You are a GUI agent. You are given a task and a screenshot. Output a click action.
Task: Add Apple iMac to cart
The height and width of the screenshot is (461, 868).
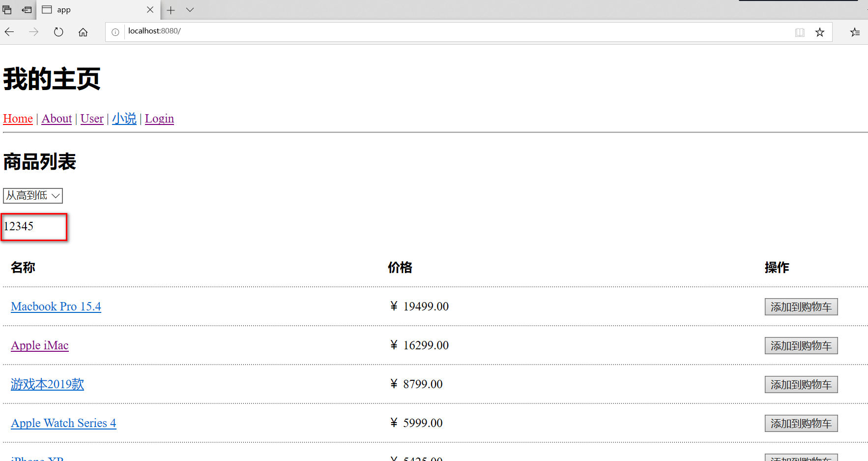pyautogui.click(x=801, y=346)
